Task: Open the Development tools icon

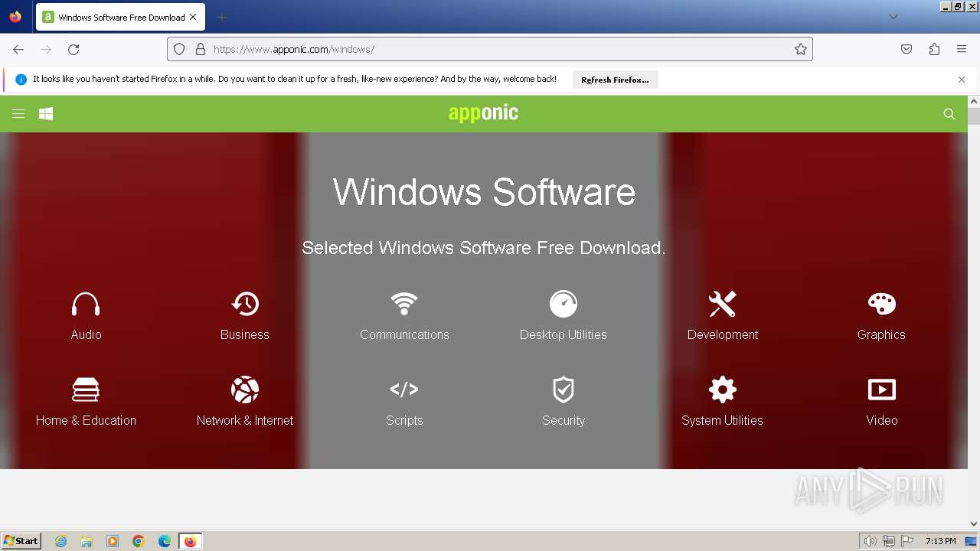Action: 722,304
